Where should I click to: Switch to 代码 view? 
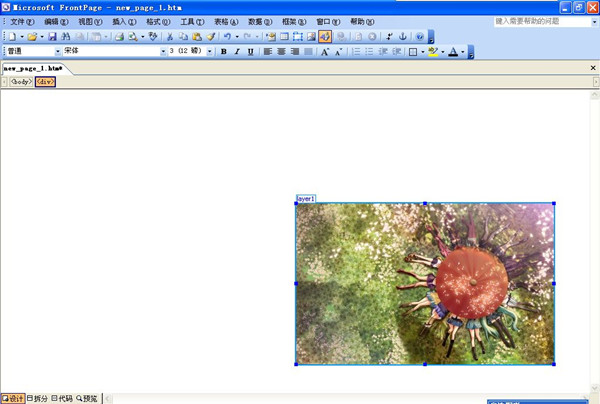tap(62, 399)
